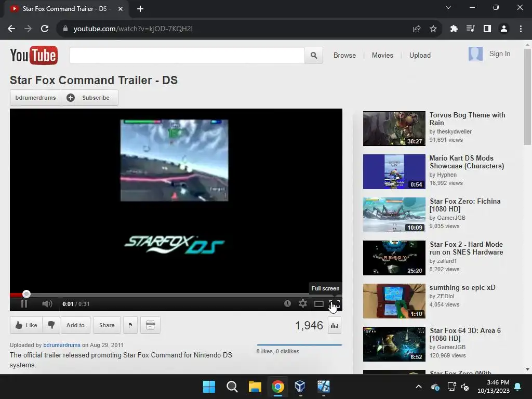Flag the video as inappropriate
This screenshot has height=399, width=532.
130,325
